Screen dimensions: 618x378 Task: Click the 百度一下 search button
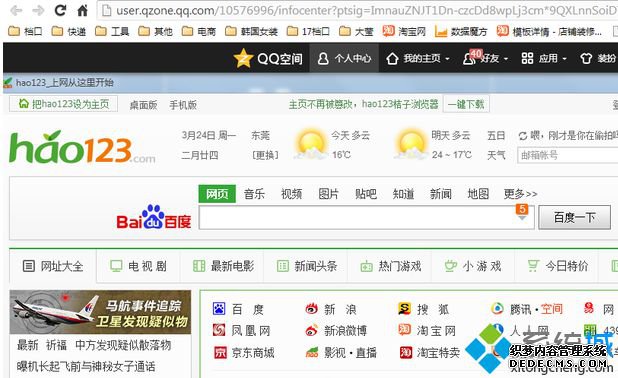coord(574,217)
